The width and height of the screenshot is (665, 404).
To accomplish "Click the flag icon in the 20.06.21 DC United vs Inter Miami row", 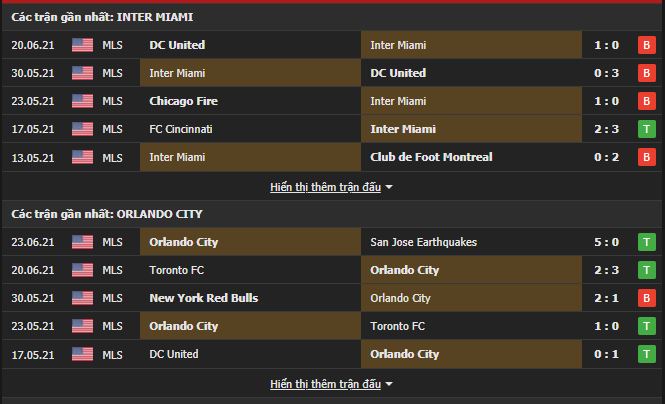I will click(82, 45).
